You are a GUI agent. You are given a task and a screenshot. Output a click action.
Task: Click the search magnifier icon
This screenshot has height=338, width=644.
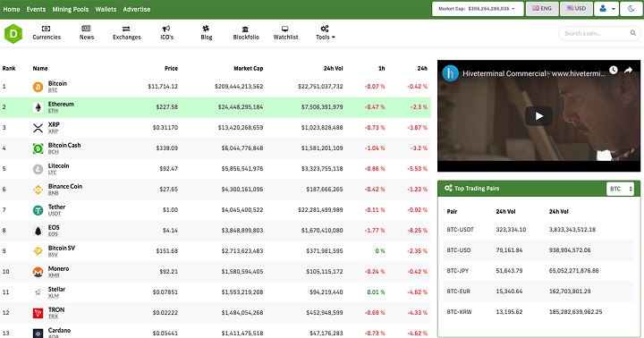click(x=633, y=33)
